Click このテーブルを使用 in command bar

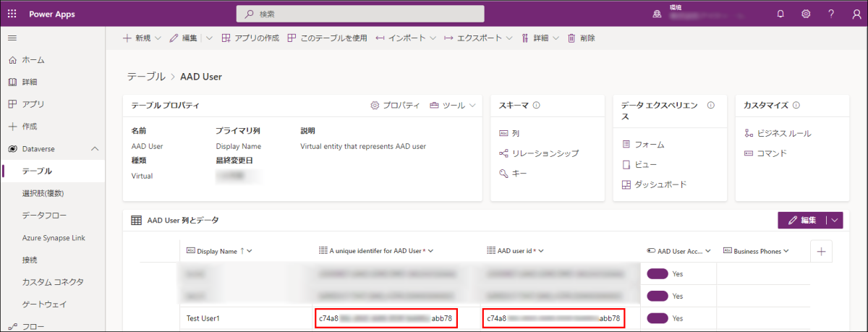[x=328, y=38]
